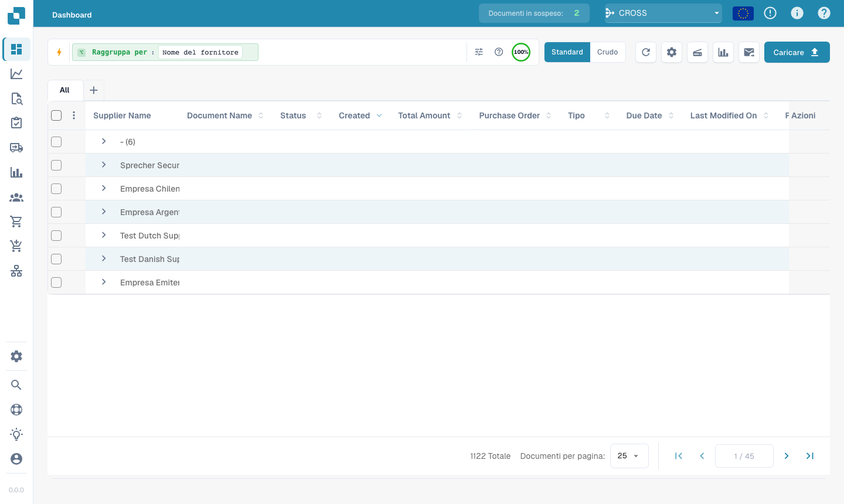Viewport: 844px width, 504px height.
Task: Open the bar chart reports sidebar icon
Action: (x=16, y=172)
